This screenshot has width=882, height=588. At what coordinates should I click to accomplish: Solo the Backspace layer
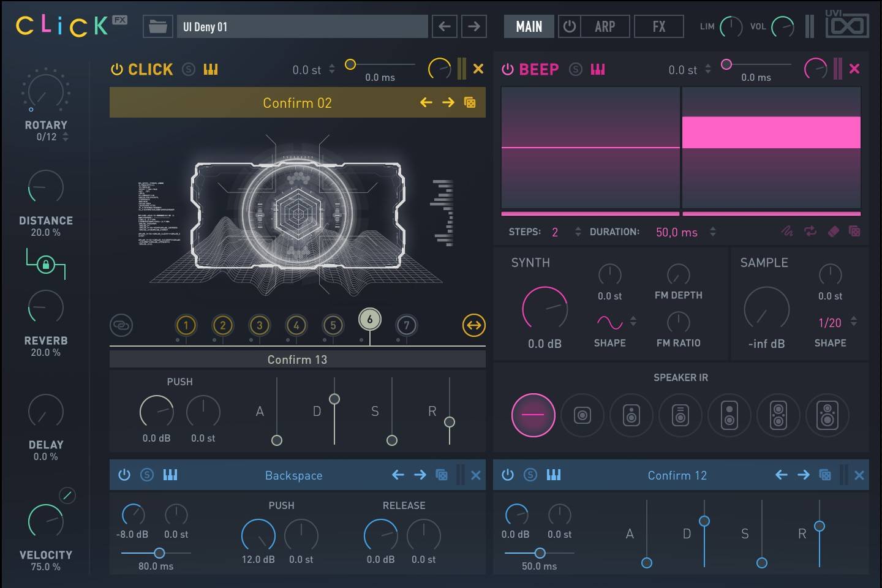[x=147, y=475]
